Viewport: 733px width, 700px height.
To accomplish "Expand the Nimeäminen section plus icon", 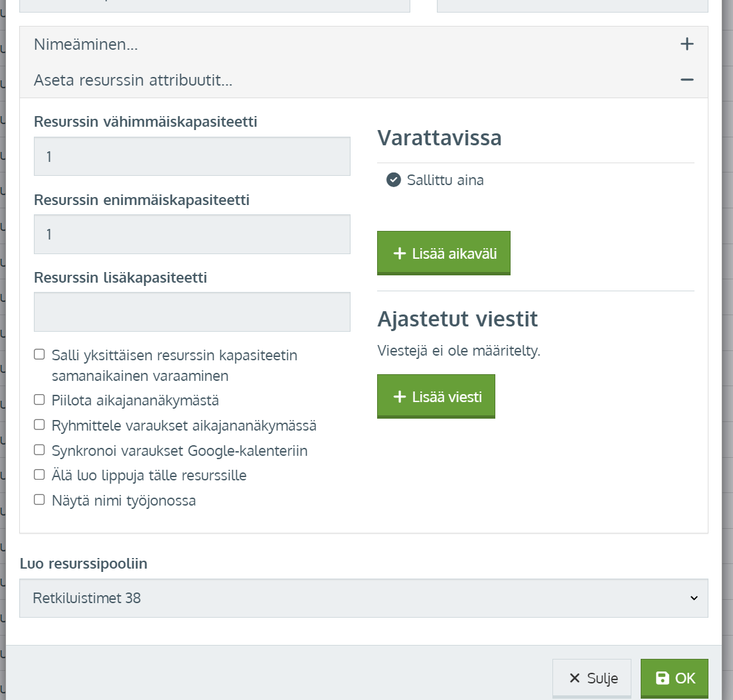I will click(687, 44).
